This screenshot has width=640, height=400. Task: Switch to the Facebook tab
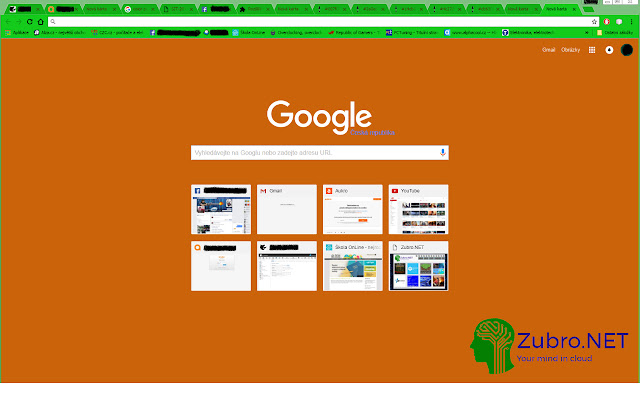coord(214,9)
